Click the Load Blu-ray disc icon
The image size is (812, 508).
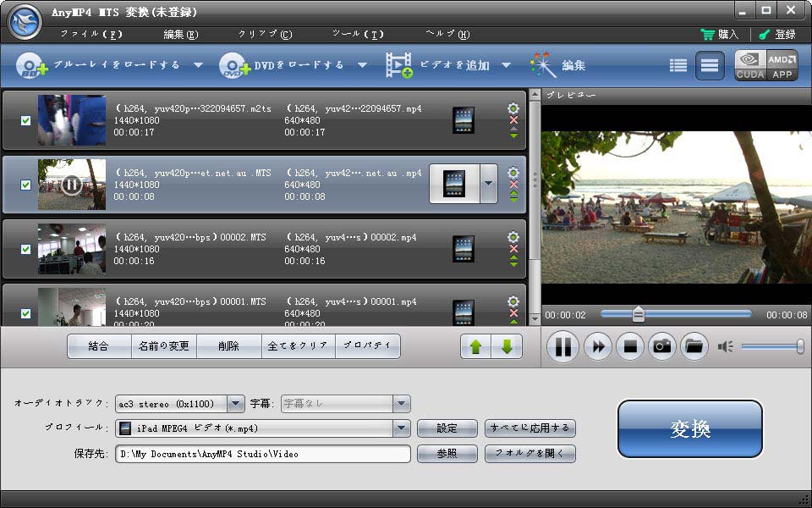click(31, 65)
